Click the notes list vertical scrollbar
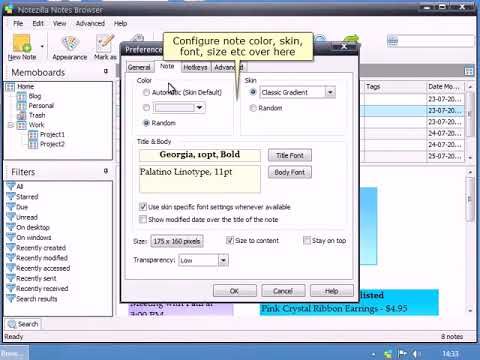Viewport: 480px width, 360px height. pyautogui.click(x=470, y=122)
